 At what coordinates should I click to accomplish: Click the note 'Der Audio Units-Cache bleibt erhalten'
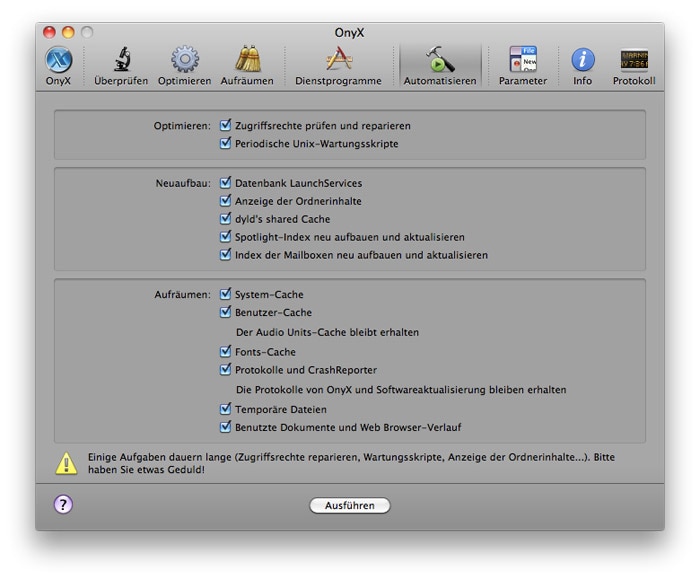click(327, 332)
